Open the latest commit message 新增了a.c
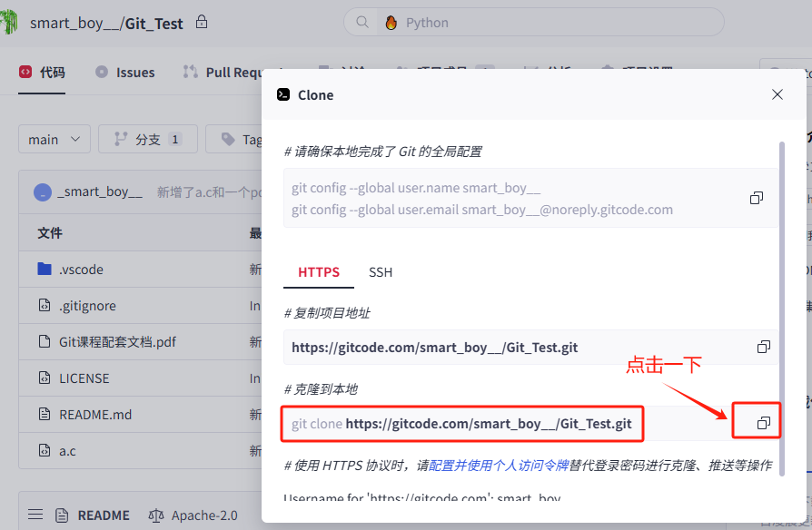Image resolution: width=812 pixels, height=530 pixels. 209,192
